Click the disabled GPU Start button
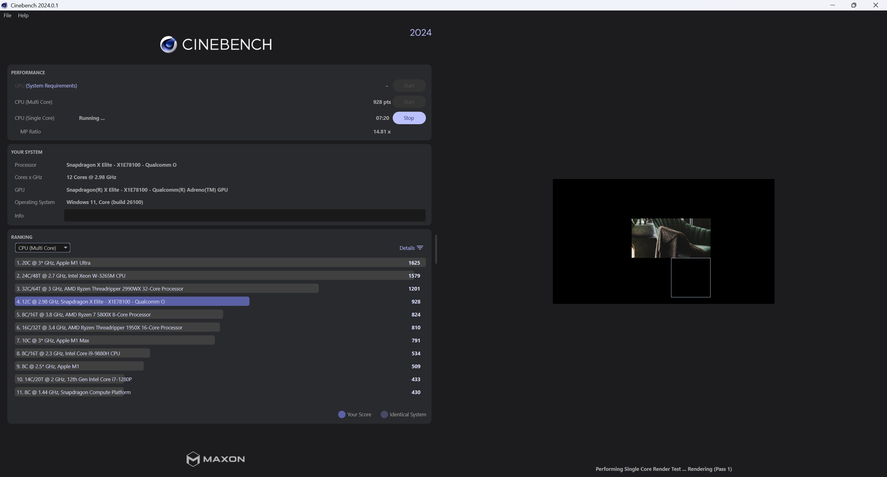Viewport: 887px width, 477px height. (x=409, y=86)
